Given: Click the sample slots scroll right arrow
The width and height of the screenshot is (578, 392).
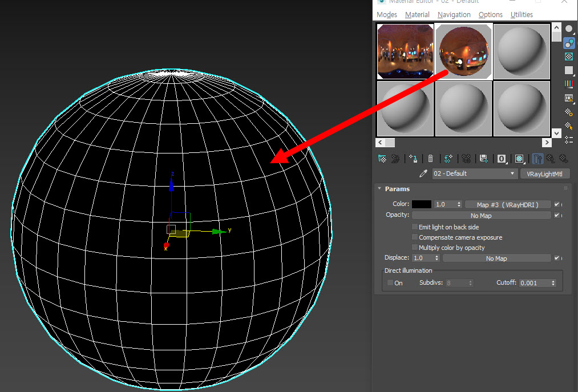Looking at the screenshot, I should coord(547,142).
